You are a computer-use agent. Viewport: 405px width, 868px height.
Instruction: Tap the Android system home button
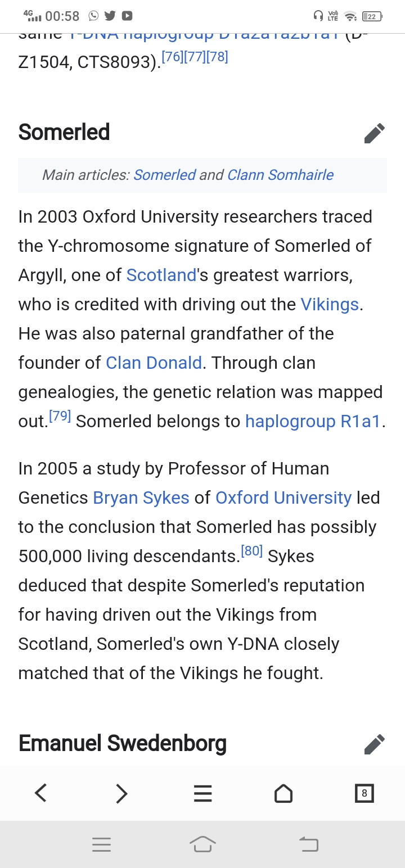click(x=202, y=844)
